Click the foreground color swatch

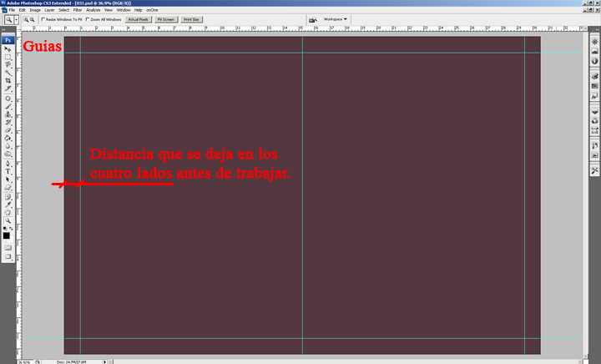pyautogui.click(x=7, y=235)
